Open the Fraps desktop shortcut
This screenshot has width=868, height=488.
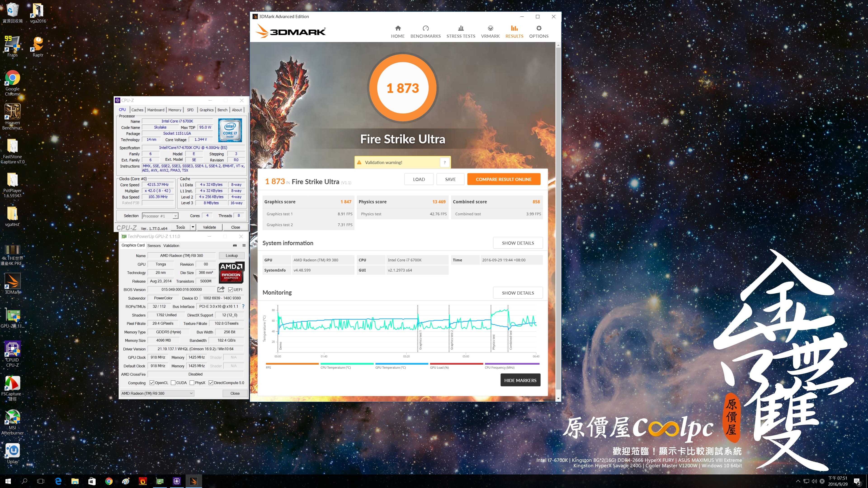coord(12,47)
